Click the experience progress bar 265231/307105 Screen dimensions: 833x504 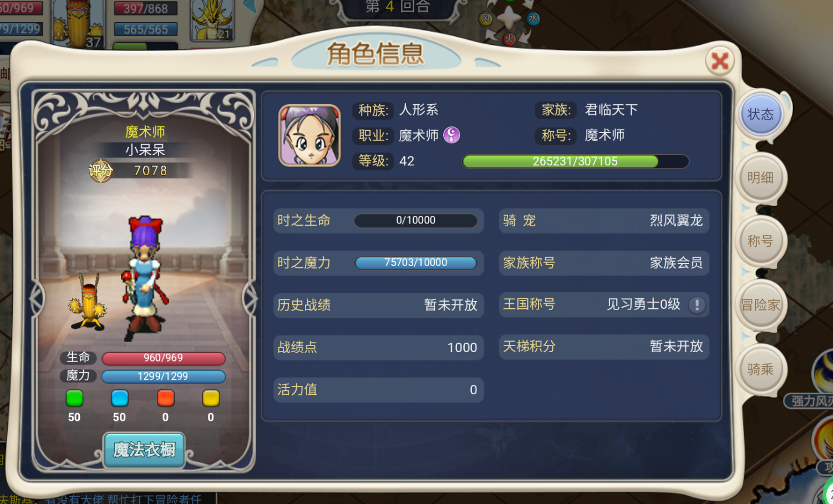tap(575, 161)
